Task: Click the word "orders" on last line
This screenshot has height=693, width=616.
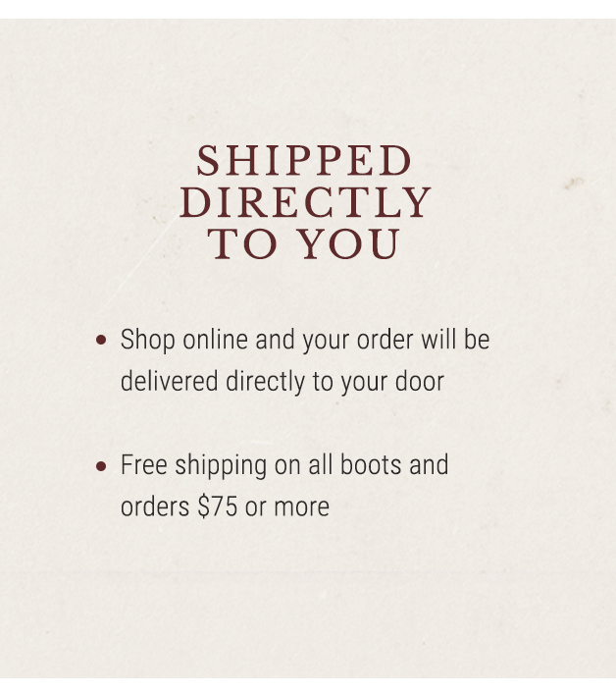Action: click(155, 506)
